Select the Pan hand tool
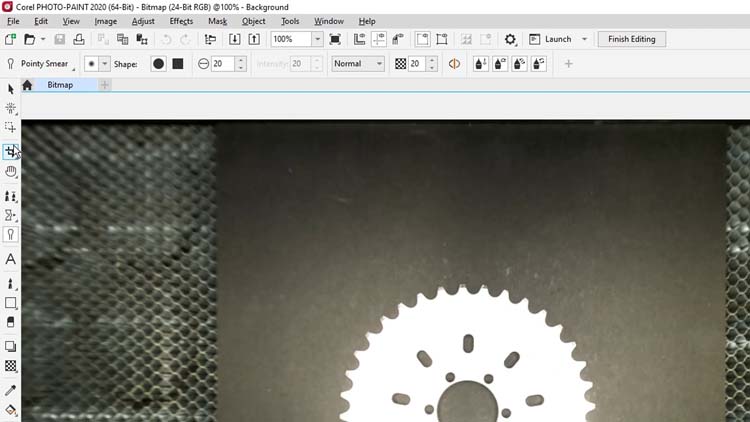750x422 pixels. coord(11,171)
